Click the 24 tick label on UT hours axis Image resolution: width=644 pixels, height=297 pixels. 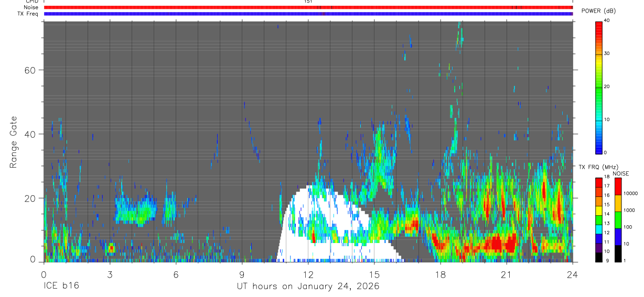coord(572,274)
